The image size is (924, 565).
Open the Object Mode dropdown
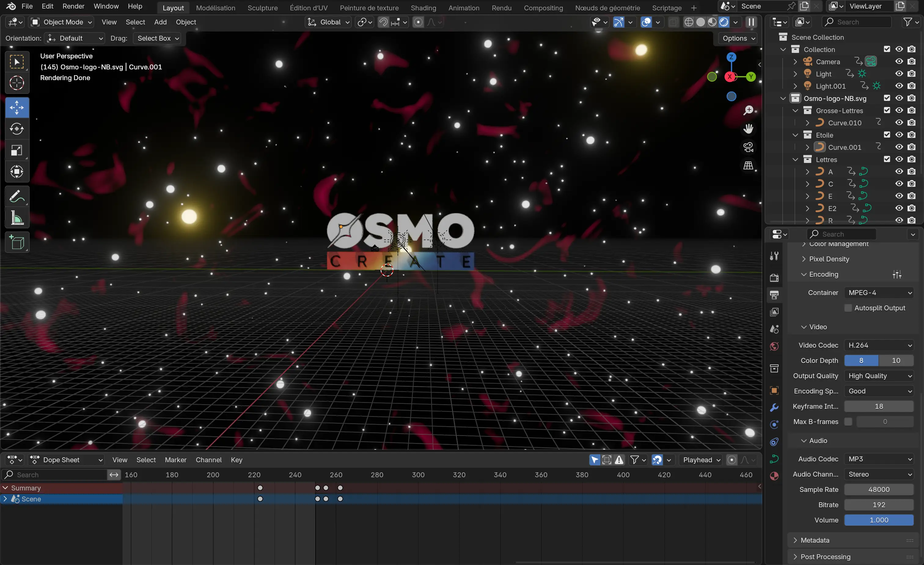tap(61, 22)
